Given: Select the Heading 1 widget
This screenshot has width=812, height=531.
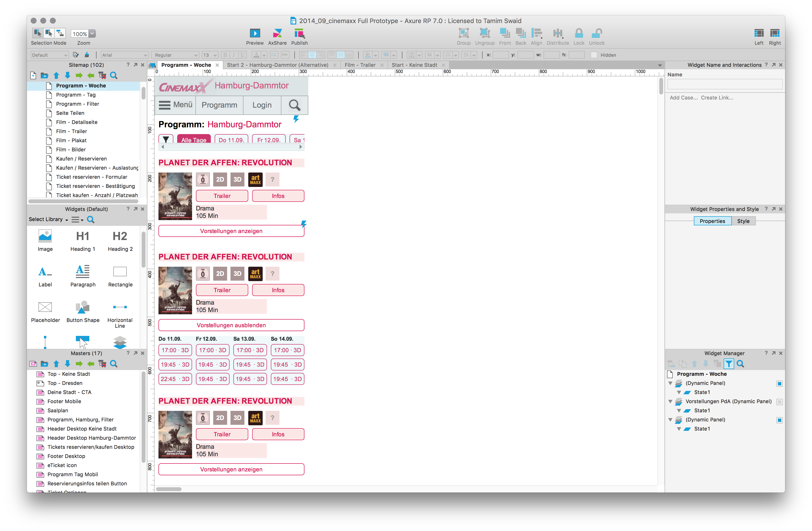Looking at the screenshot, I should (83, 241).
